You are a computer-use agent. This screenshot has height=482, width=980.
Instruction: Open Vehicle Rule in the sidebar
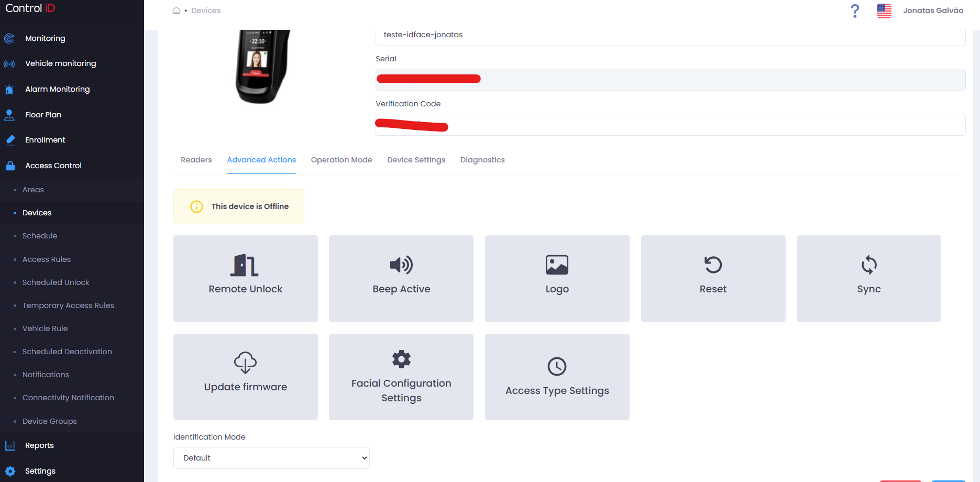click(x=45, y=328)
